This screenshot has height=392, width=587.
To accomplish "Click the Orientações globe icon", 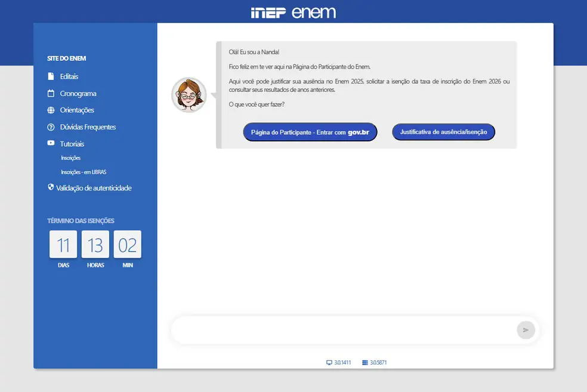I will (x=51, y=110).
